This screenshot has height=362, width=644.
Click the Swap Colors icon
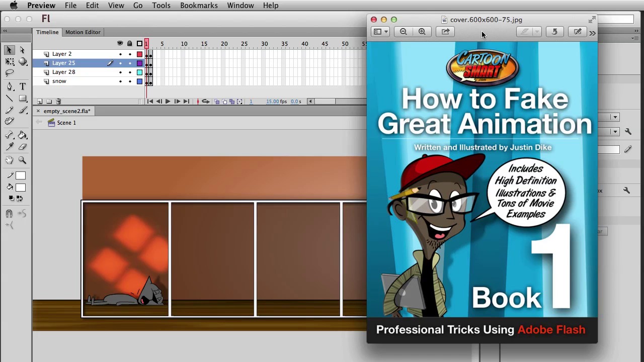point(19,199)
